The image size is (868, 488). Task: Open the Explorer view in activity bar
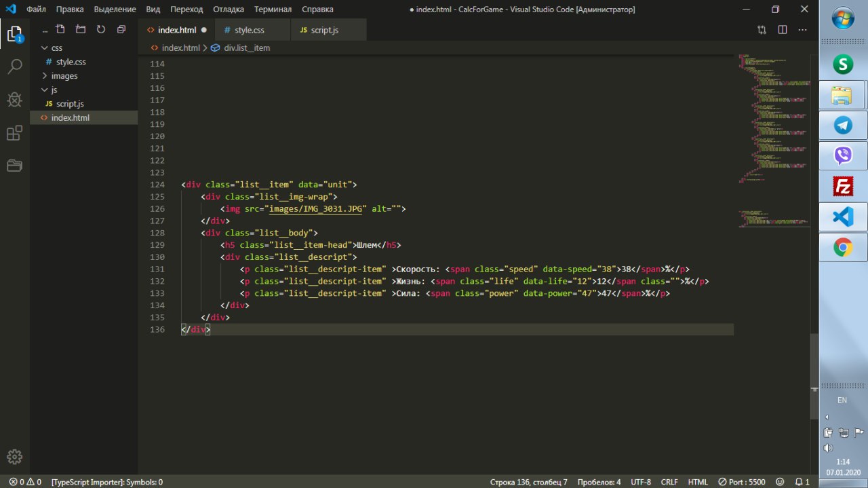[x=14, y=33]
